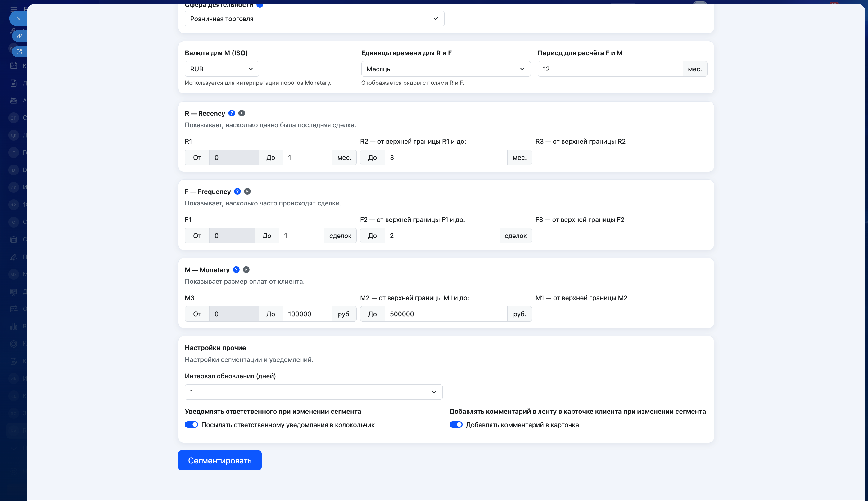Copy link using the chain icon

pyautogui.click(x=19, y=36)
